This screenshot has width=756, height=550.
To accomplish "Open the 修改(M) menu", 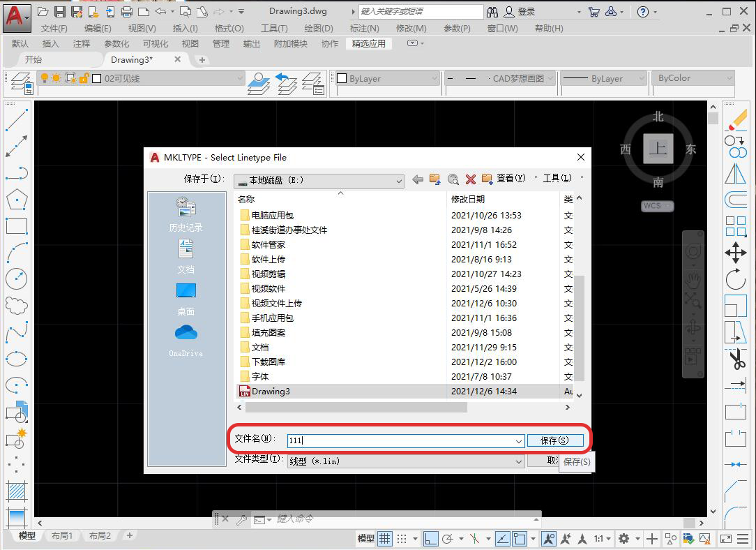I will tap(411, 29).
